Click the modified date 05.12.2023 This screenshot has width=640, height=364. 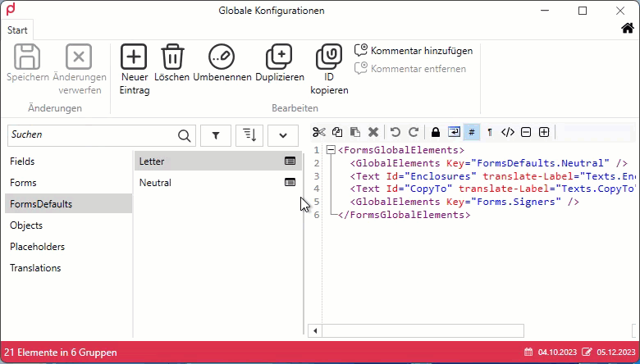[x=616, y=353]
